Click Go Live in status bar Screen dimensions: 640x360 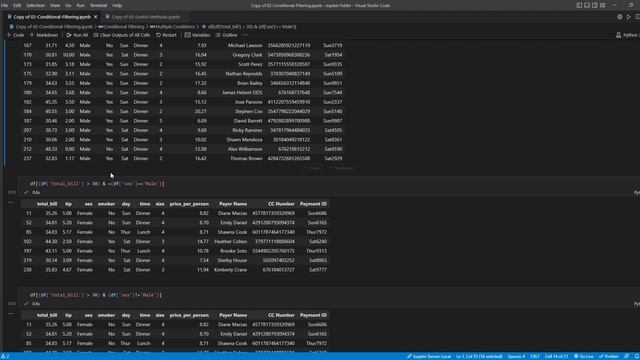(584, 356)
